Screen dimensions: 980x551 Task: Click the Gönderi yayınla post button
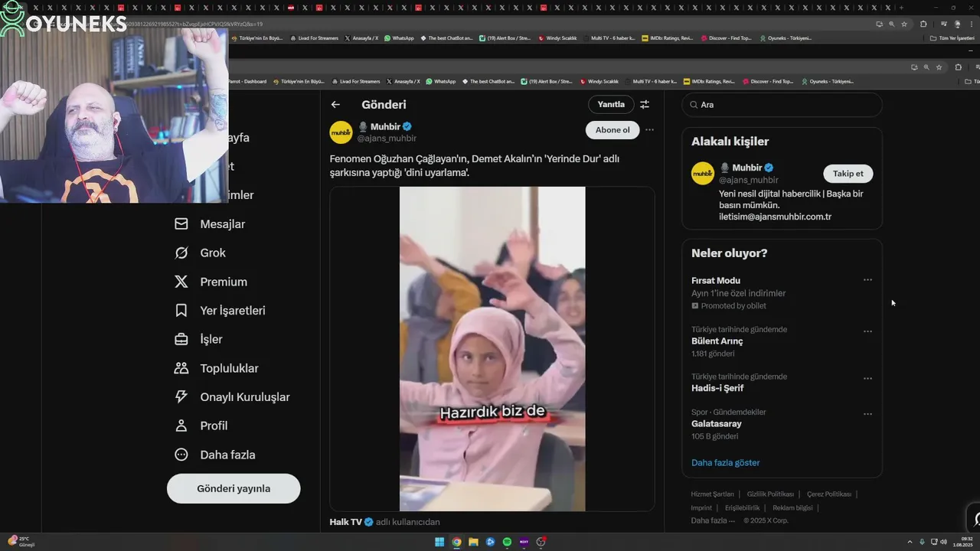point(234,488)
